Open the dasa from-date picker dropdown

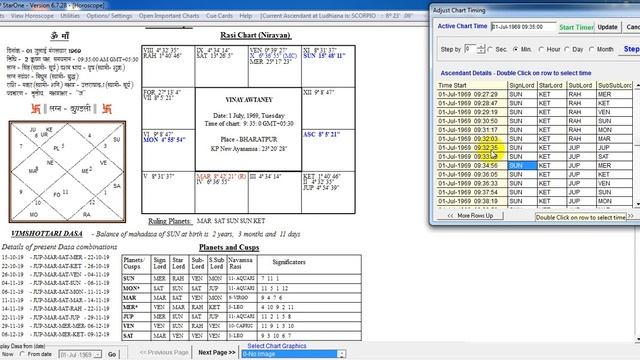[x=98, y=355]
